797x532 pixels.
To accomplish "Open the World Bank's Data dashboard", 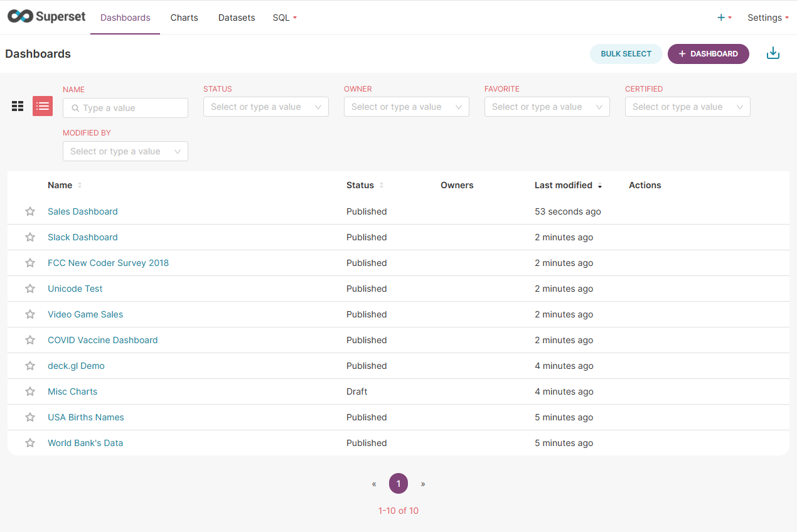I will click(x=85, y=443).
